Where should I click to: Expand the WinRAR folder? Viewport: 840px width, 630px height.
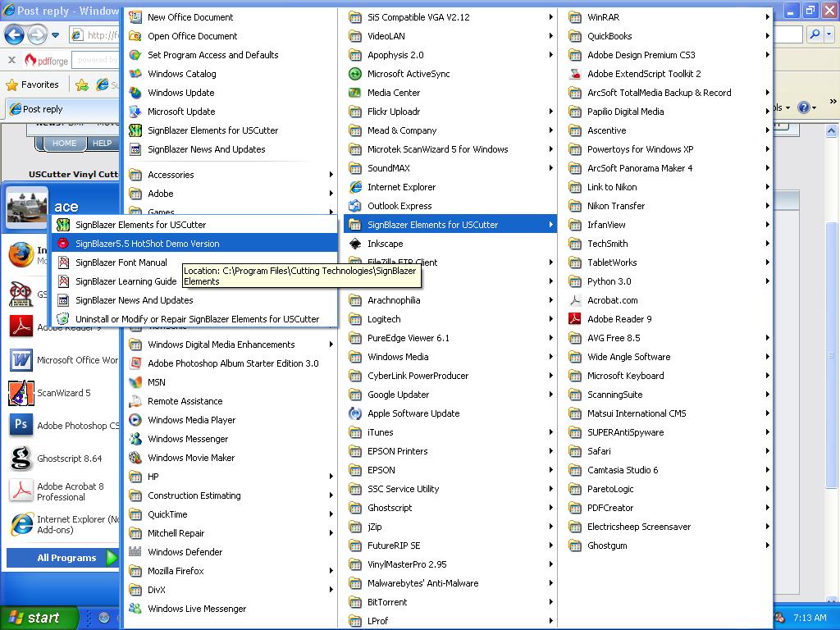coord(668,17)
